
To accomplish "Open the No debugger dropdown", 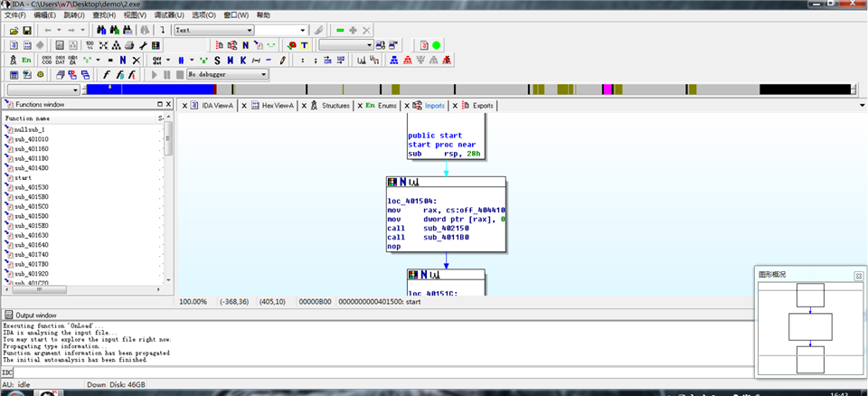I will 227,74.
